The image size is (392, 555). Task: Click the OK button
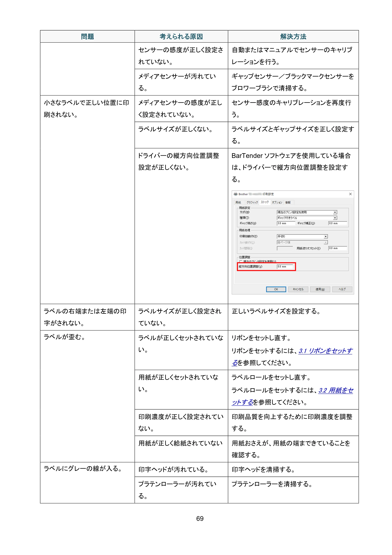[x=276, y=289]
